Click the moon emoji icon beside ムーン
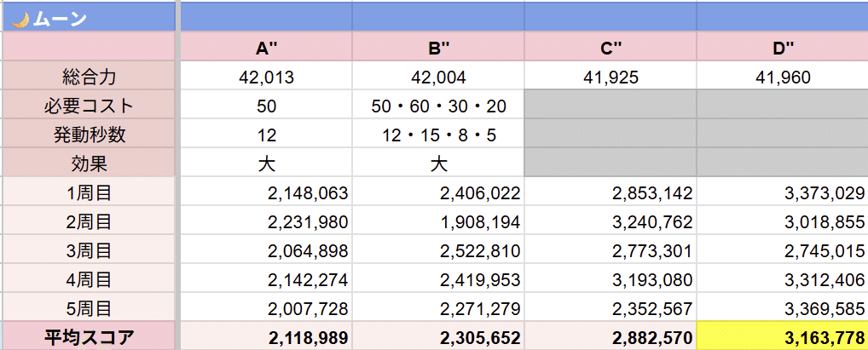This screenshot has height=350, width=868. click(20, 20)
